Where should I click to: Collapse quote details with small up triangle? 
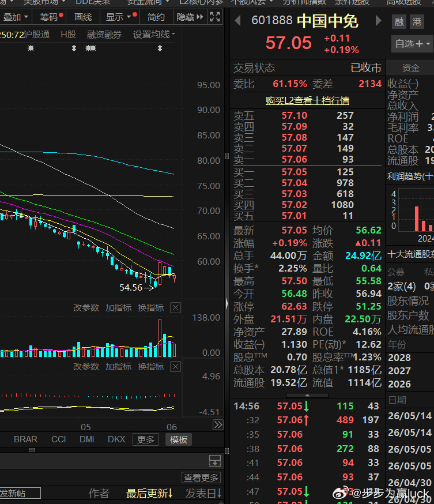pyautogui.click(x=307, y=395)
